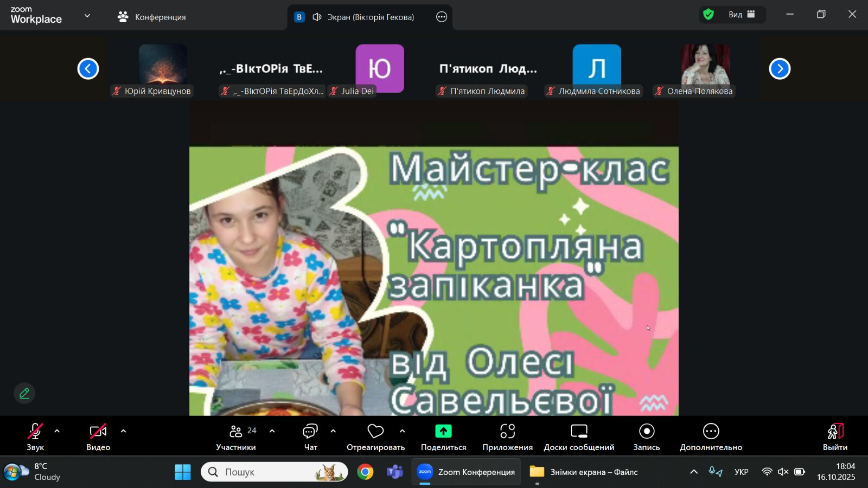
Task: Open the Apps icon in toolbar
Action: 507,432
